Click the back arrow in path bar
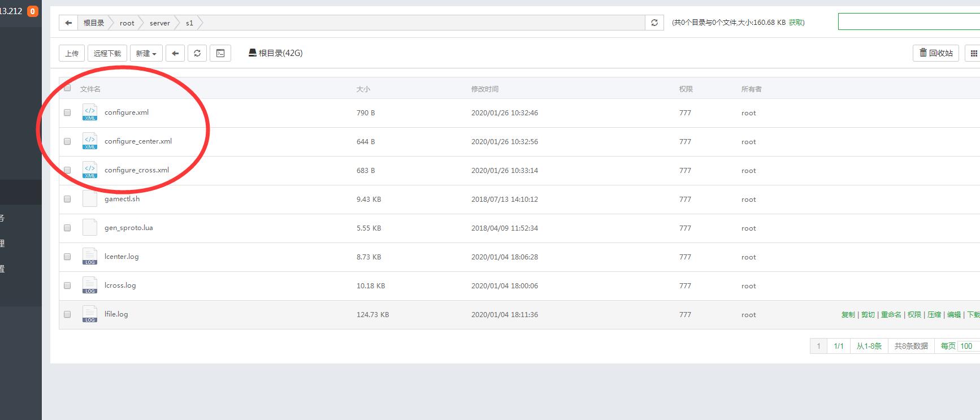Screen dimensions: 980x420 click(68, 23)
